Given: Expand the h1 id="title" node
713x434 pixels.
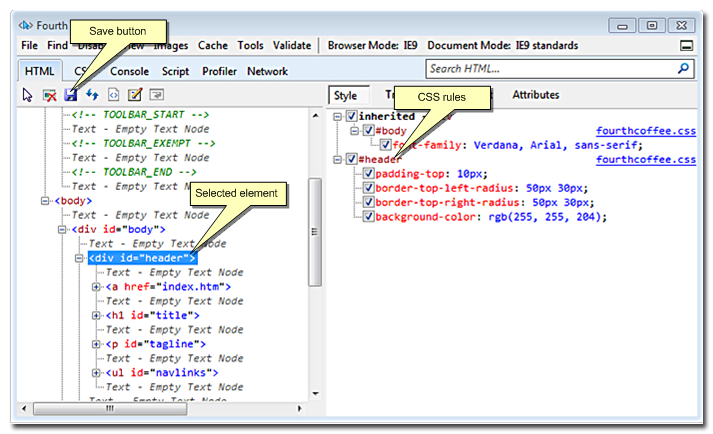Looking at the screenshot, I should [96, 315].
